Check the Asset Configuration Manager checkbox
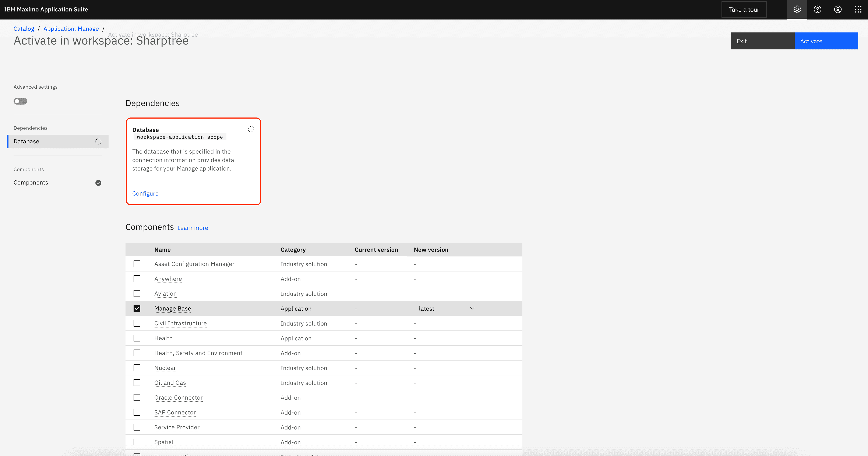The height and width of the screenshot is (456, 868). (137, 264)
